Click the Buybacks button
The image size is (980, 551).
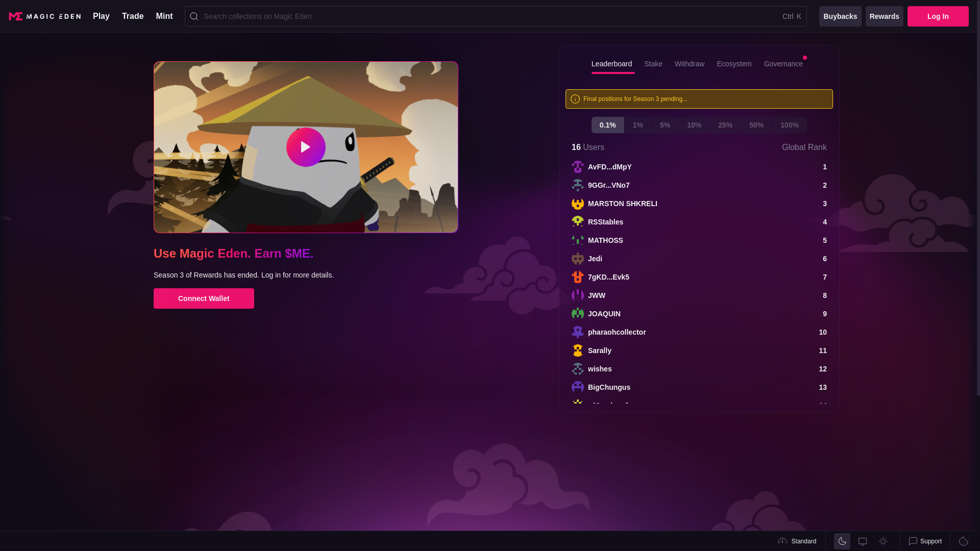pyautogui.click(x=840, y=16)
